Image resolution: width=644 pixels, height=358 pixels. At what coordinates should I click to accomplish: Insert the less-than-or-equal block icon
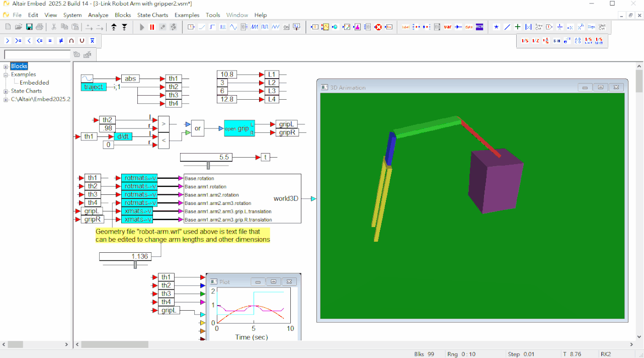[39, 40]
